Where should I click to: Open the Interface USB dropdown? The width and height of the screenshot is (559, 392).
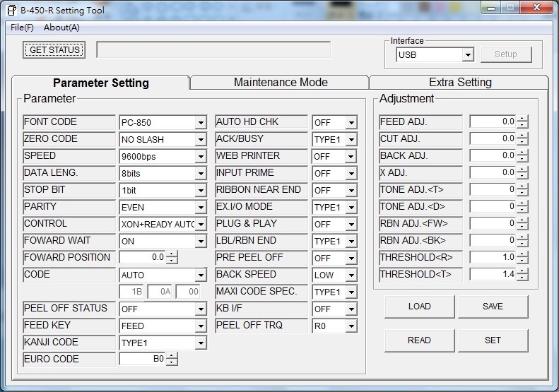pyautogui.click(x=467, y=55)
